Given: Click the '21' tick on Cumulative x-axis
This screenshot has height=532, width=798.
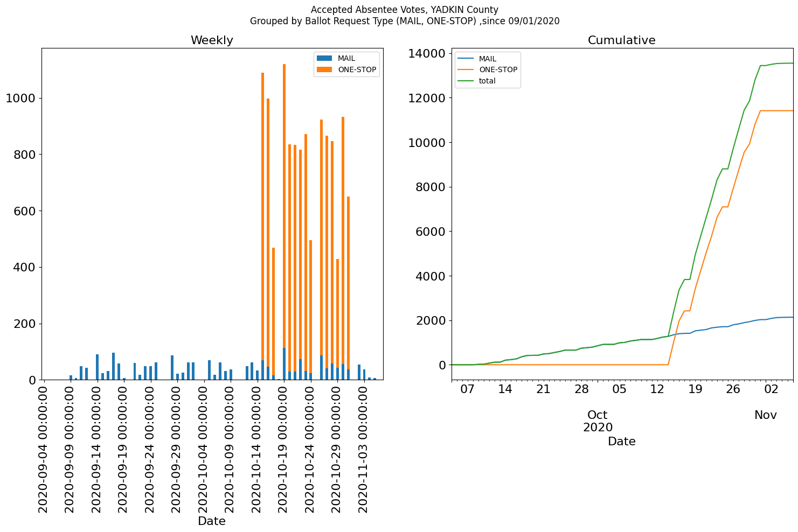Looking at the screenshot, I should point(543,389).
